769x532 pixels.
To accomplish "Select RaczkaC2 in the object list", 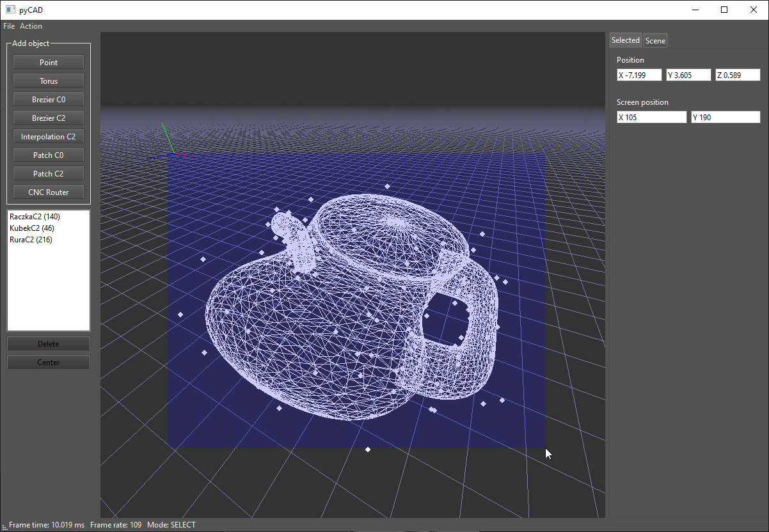I will click(x=34, y=216).
